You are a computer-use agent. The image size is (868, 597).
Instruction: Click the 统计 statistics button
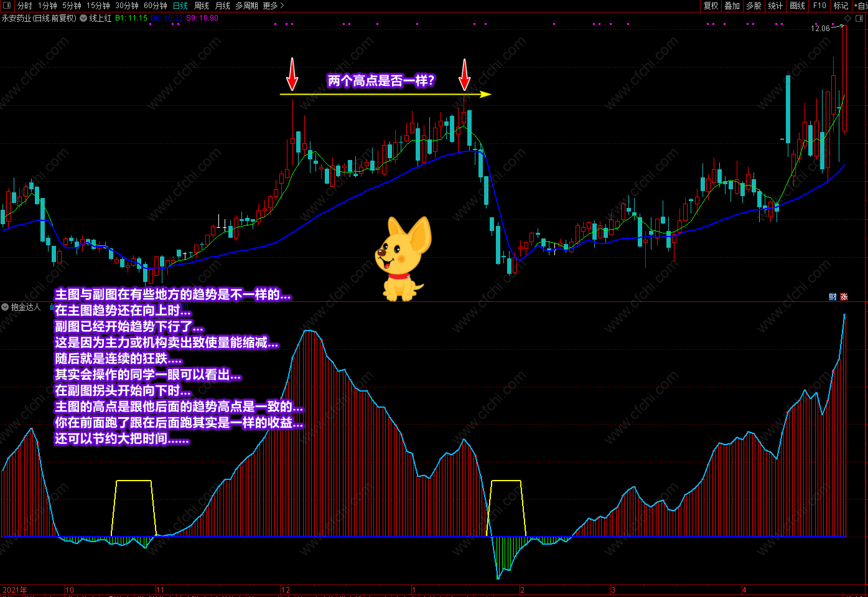(x=775, y=6)
